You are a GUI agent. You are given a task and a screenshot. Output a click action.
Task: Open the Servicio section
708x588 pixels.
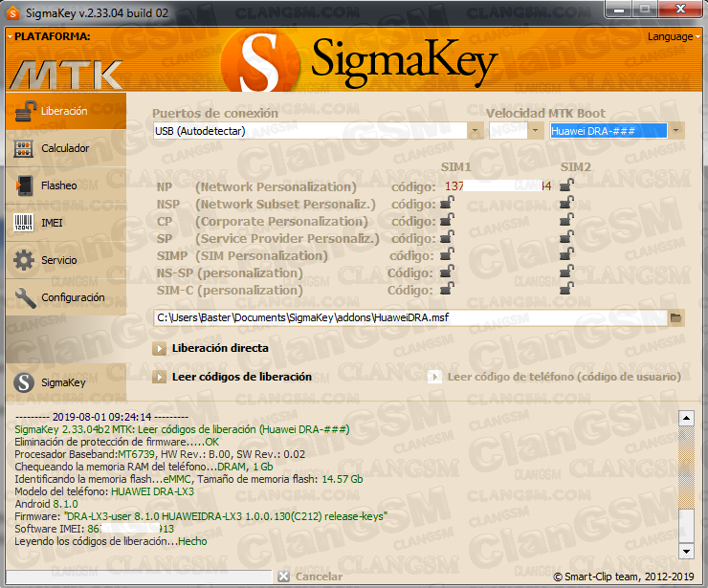point(66,260)
